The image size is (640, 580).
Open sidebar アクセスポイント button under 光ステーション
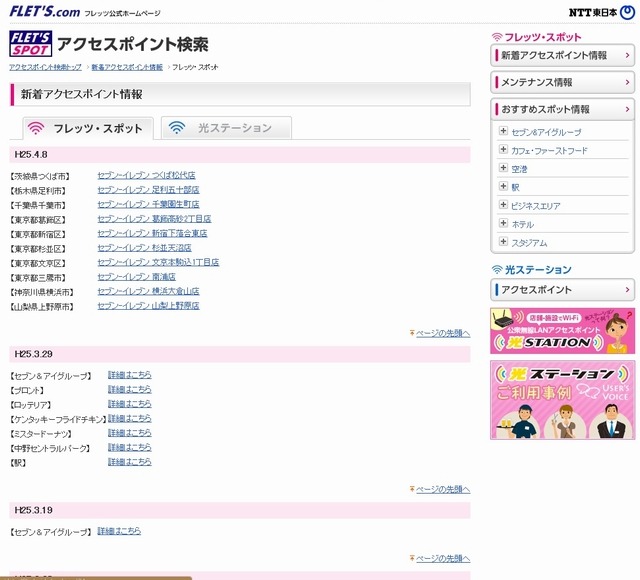click(x=562, y=290)
